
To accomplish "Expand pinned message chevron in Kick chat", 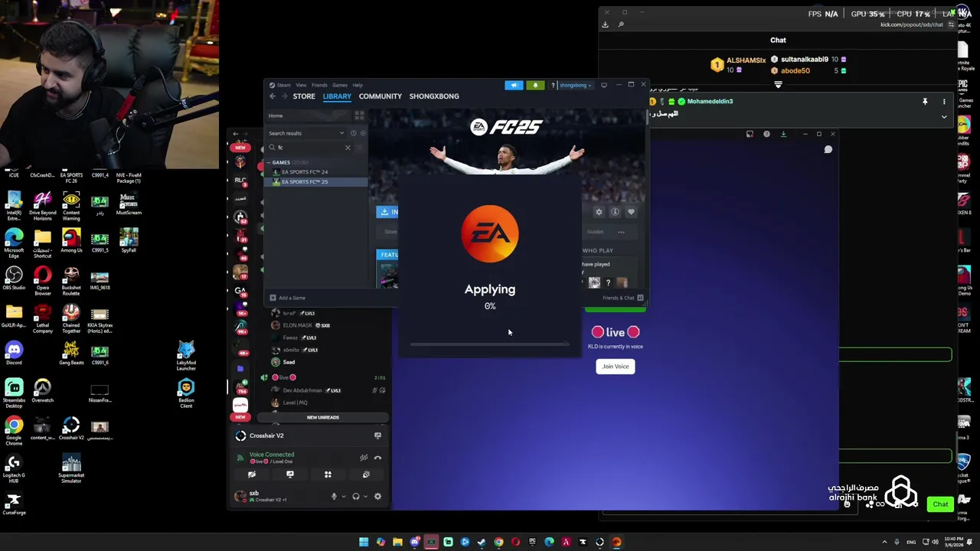I will click(944, 117).
